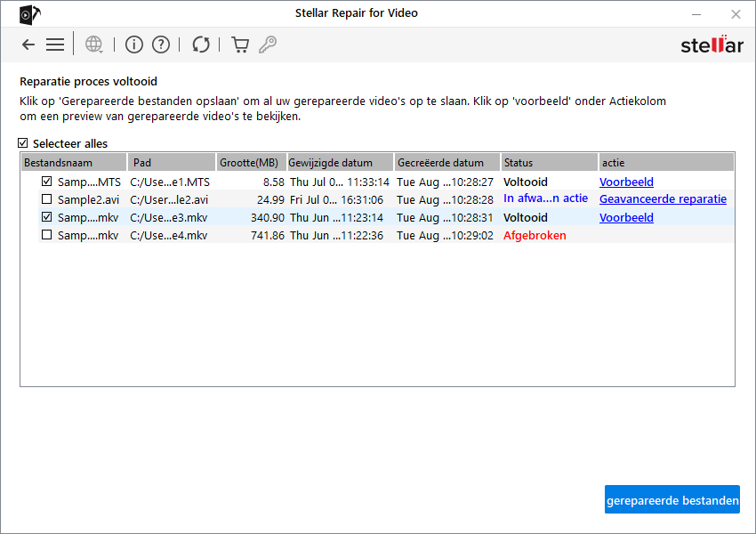Click the 'In afwa...n actie' status
Viewport: 756px width, 534px height.
click(545, 198)
